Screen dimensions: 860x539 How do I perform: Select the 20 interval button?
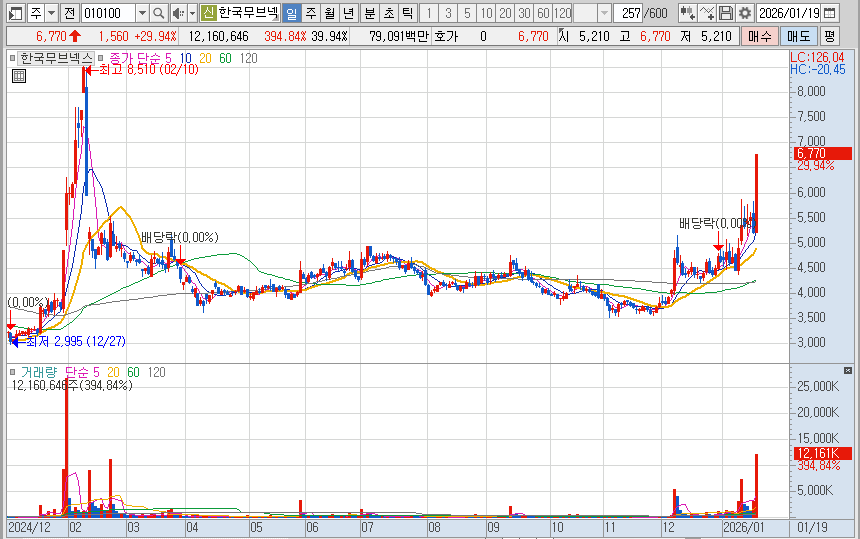[505, 13]
